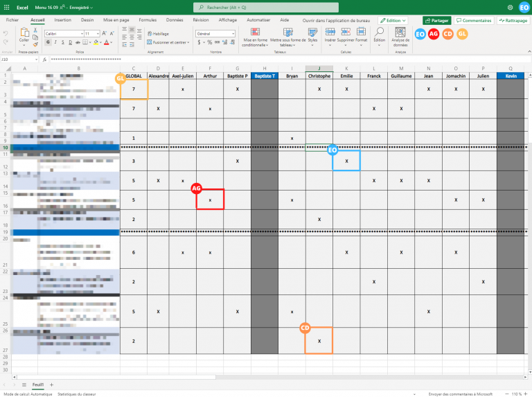The height and width of the screenshot is (397, 532).
Task: Toggle underline S formatting
Action: point(63,42)
